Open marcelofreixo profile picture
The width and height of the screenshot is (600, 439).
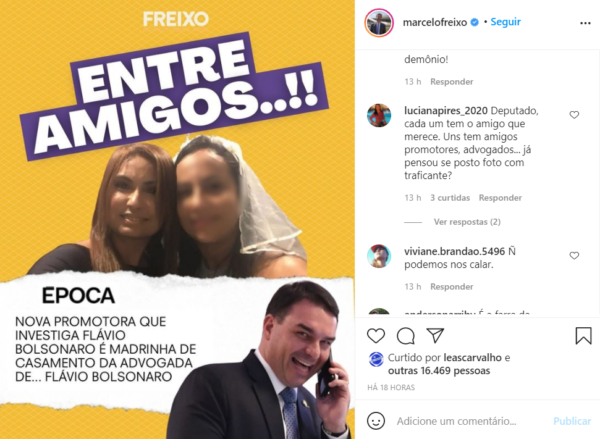click(379, 23)
